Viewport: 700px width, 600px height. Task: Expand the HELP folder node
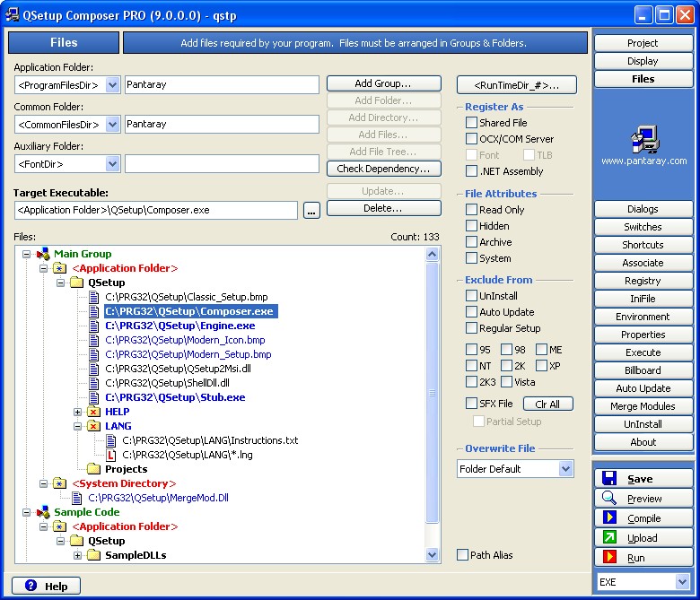pyautogui.click(x=78, y=412)
